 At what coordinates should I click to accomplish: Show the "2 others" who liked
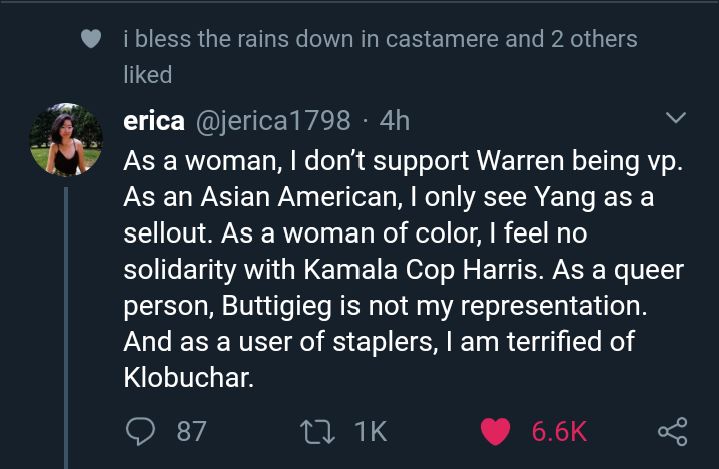click(592, 40)
